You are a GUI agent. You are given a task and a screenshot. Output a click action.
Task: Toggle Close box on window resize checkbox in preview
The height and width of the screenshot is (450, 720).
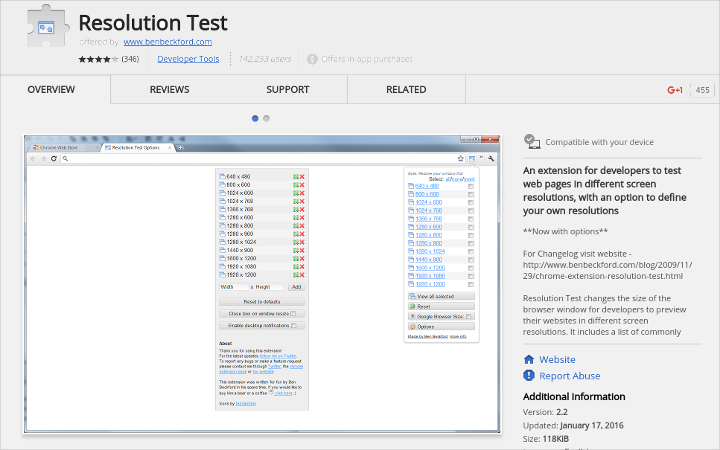pyautogui.click(x=293, y=314)
